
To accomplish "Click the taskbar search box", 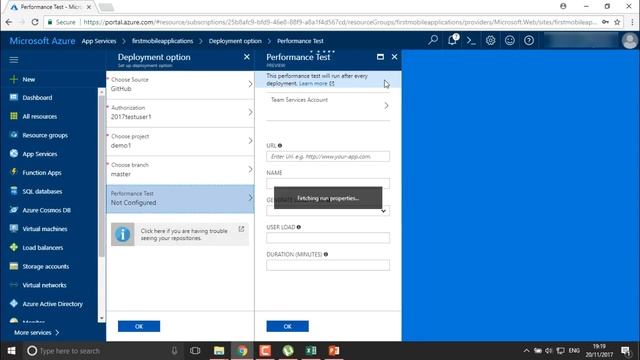I will pos(103,351).
